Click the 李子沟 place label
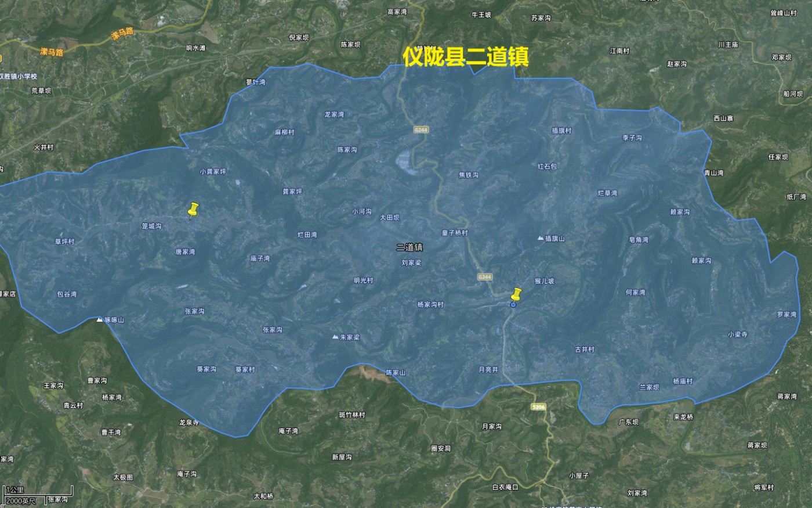This screenshot has width=812, height=508. [x=632, y=138]
